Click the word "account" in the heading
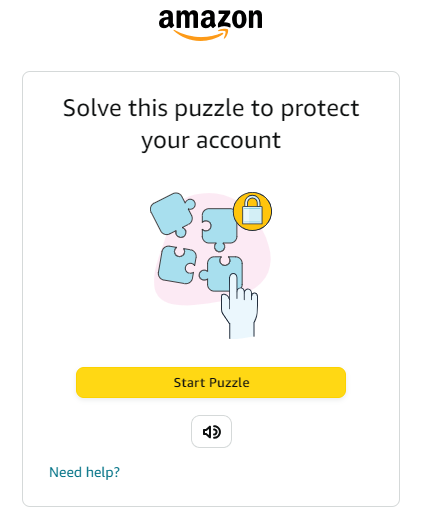The image size is (422, 525). point(238,140)
